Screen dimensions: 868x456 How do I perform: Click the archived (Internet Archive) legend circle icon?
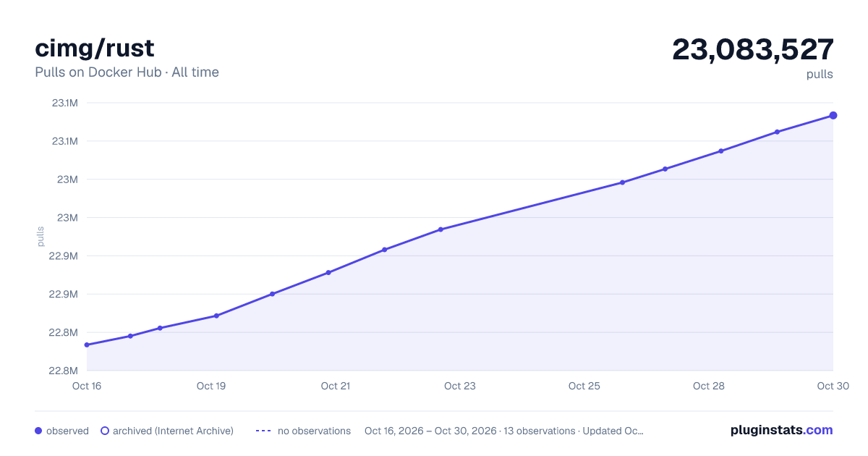click(105, 431)
